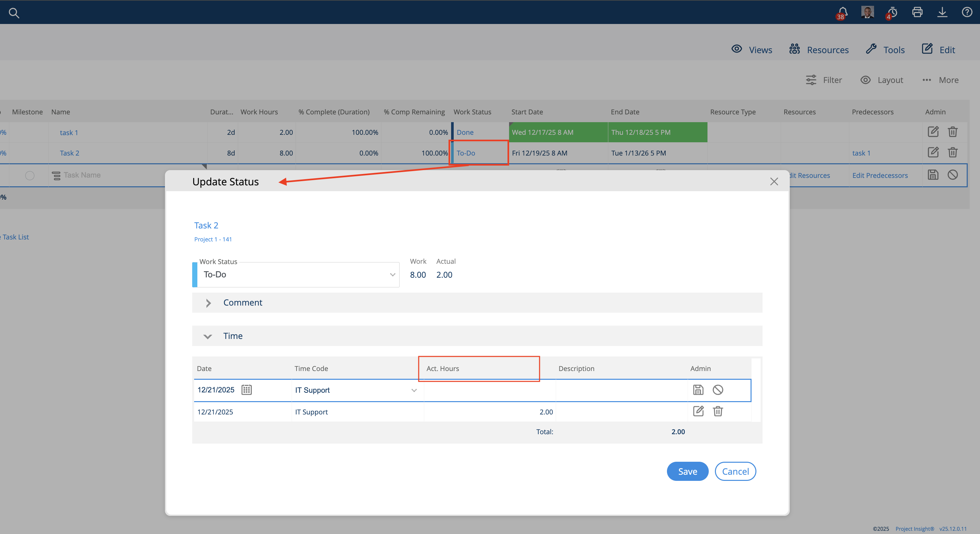Click the download icon
Image resolution: width=980 pixels, height=534 pixels.
coord(942,12)
